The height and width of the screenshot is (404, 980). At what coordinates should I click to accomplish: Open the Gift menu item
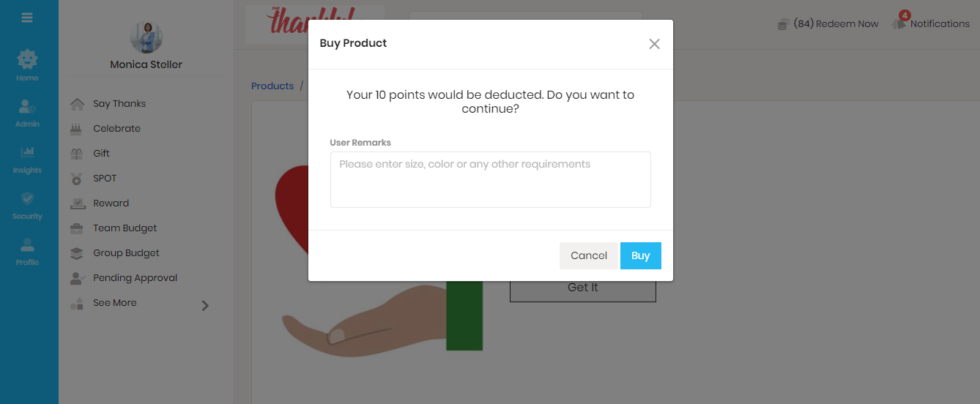point(101,154)
